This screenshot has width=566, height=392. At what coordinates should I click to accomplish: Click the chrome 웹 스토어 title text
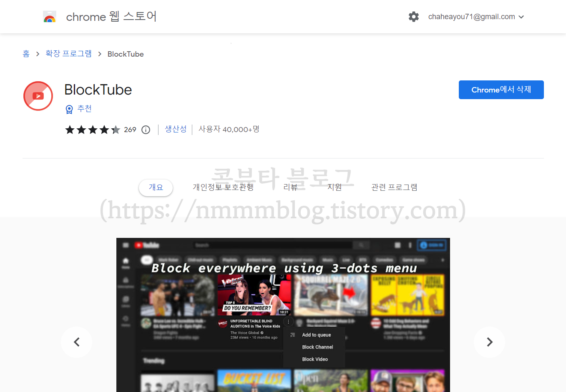point(111,17)
